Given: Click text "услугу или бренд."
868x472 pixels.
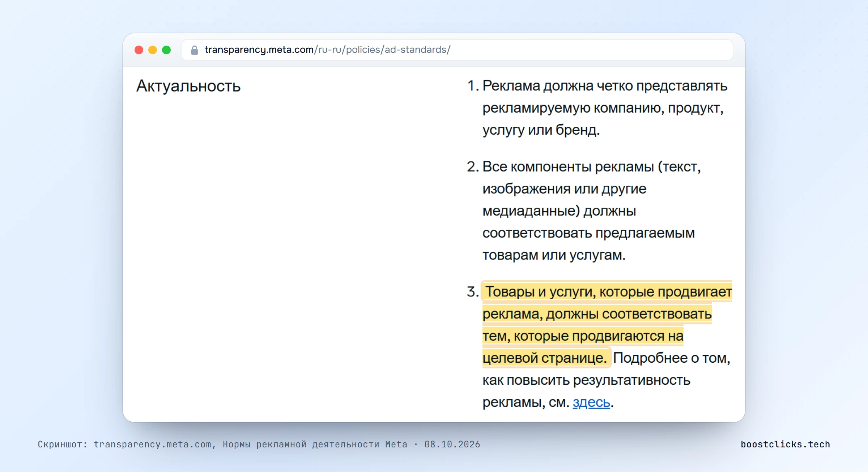Looking at the screenshot, I should [x=541, y=130].
